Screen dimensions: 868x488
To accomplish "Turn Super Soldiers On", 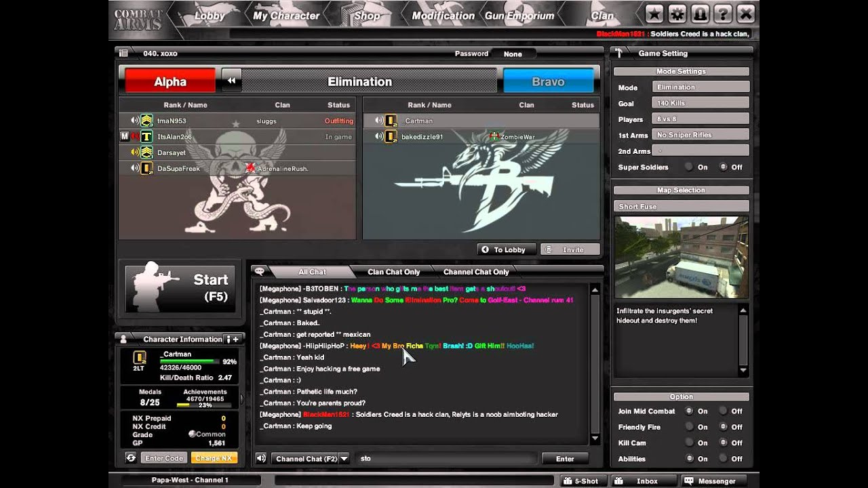I will [689, 167].
